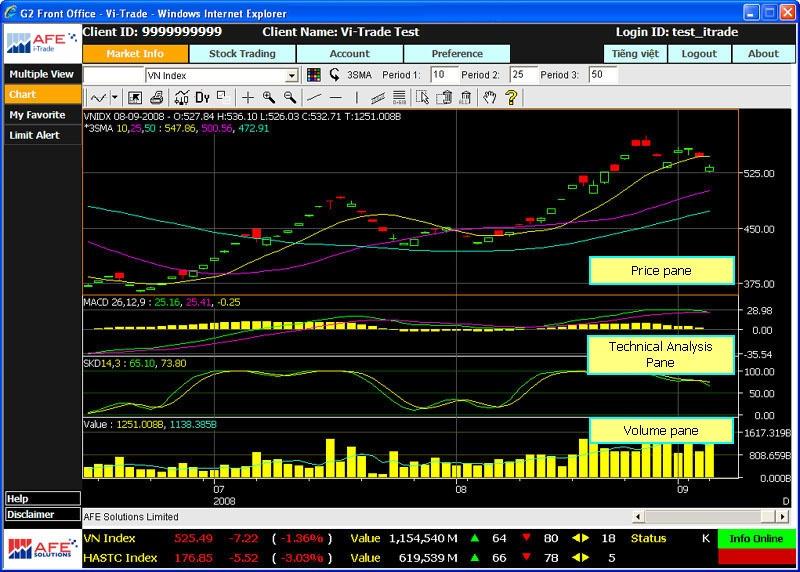Open the color palette settings icon

coord(314,75)
